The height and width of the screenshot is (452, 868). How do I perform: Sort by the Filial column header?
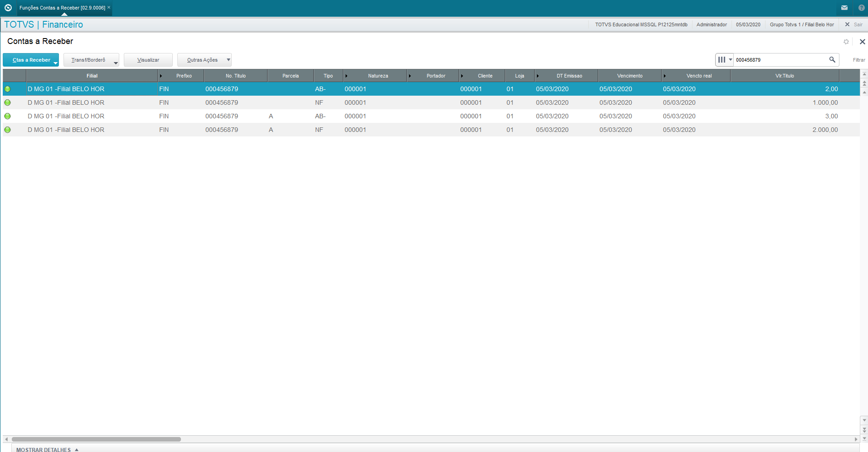(92, 76)
